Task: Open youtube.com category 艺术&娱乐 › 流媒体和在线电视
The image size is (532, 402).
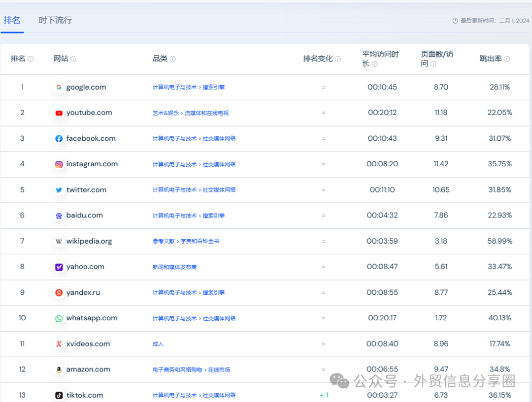Action: pos(191,113)
